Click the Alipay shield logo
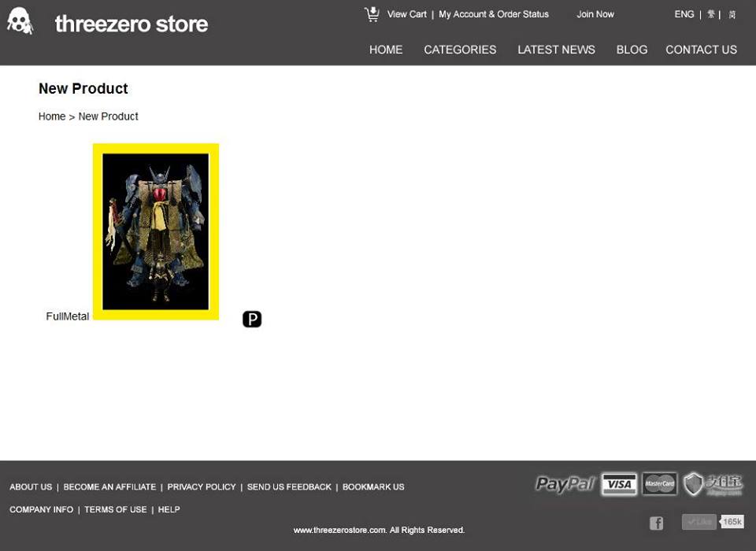The width and height of the screenshot is (756, 551). click(713, 484)
